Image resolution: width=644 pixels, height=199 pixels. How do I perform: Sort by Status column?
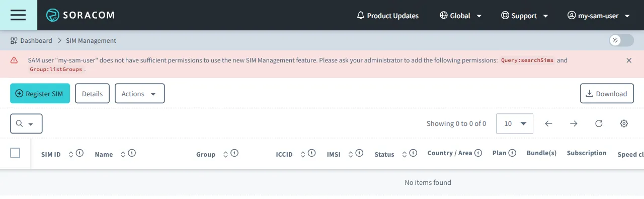(405, 154)
